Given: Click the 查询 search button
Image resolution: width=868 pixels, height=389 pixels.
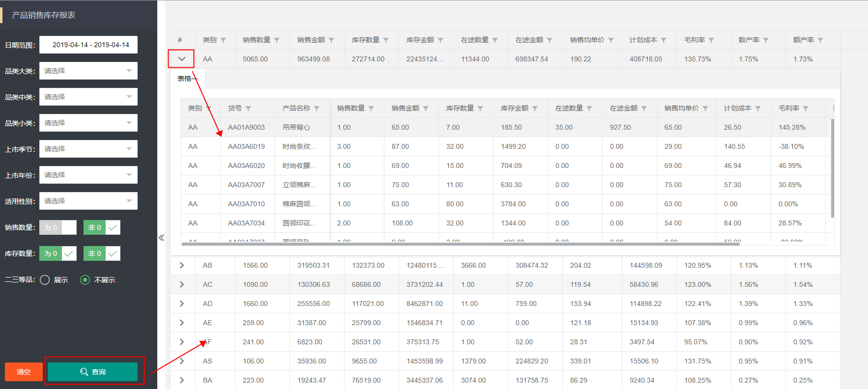Looking at the screenshot, I should (x=92, y=372).
